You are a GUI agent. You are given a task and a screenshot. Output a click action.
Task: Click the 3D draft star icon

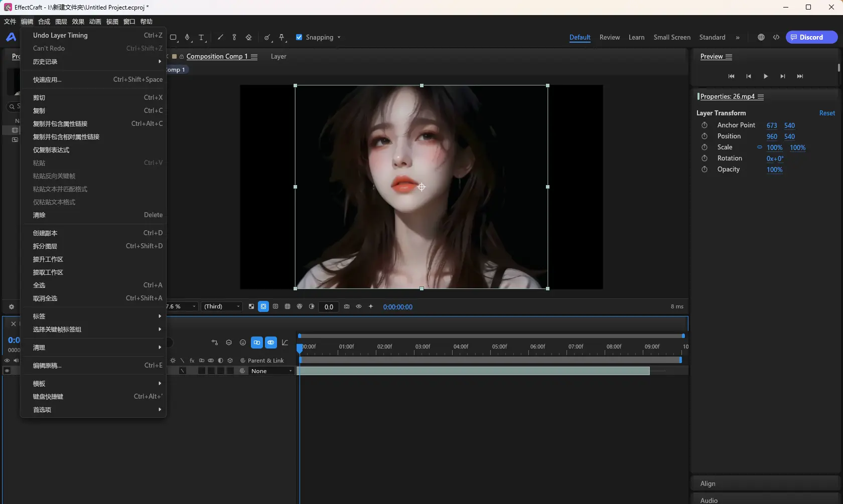coord(371,306)
